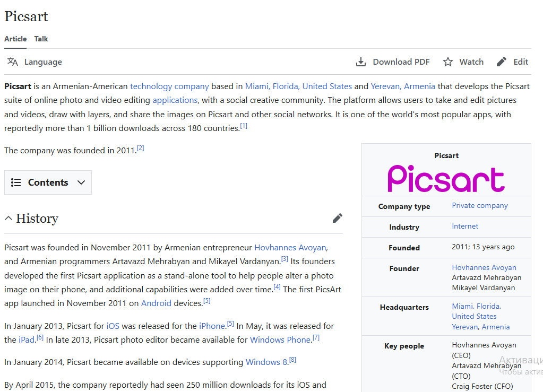Image resolution: width=543 pixels, height=392 pixels.
Task: Click the Contents list icon
Action: [x=16, y=182]
